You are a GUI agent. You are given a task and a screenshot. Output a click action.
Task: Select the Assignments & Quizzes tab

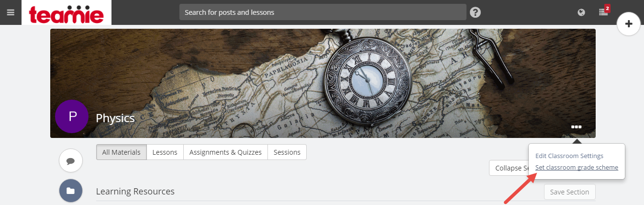pyautogui.click(x=225, y=152)
